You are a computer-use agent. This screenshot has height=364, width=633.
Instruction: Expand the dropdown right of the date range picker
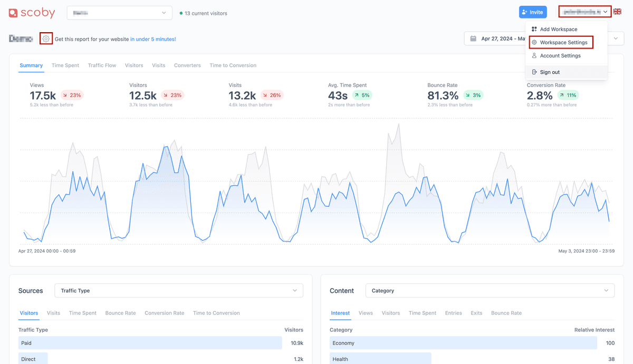[616, 39]
